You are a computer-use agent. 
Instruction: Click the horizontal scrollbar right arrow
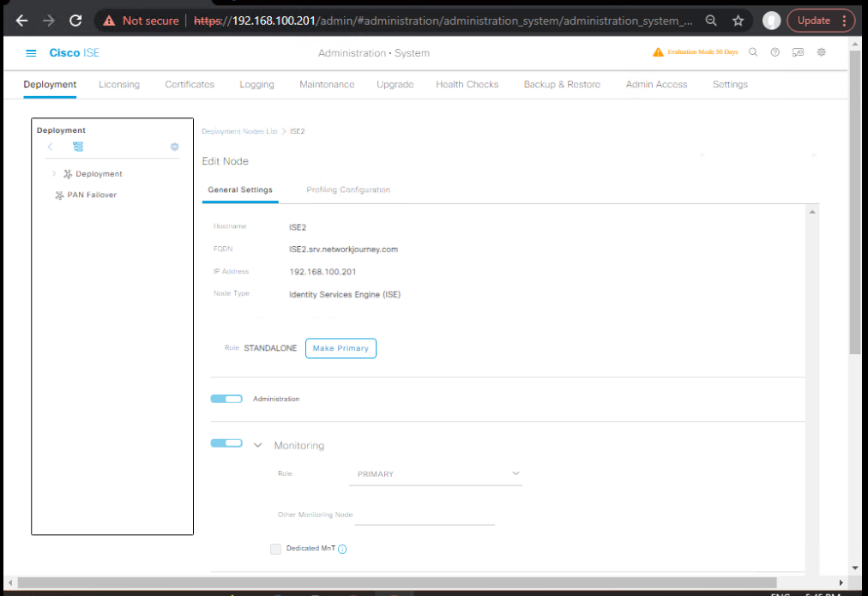point(841,583)
